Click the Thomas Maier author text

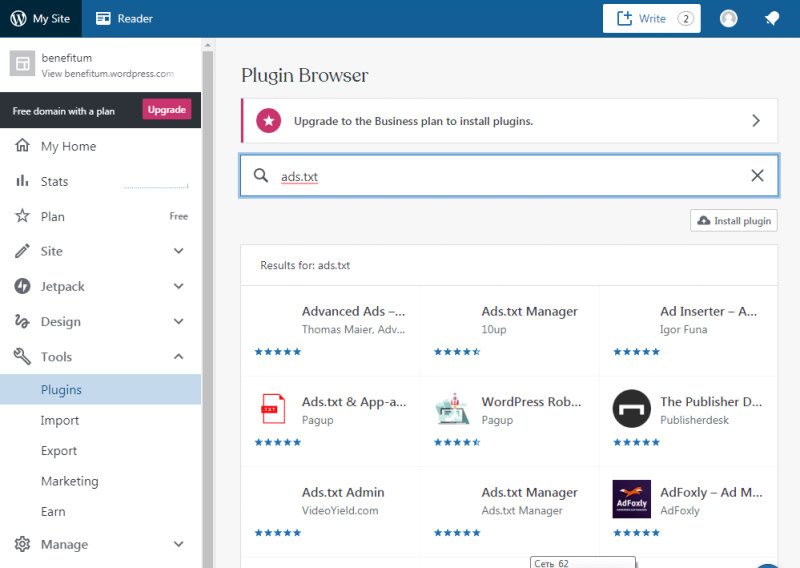(353, 330)
